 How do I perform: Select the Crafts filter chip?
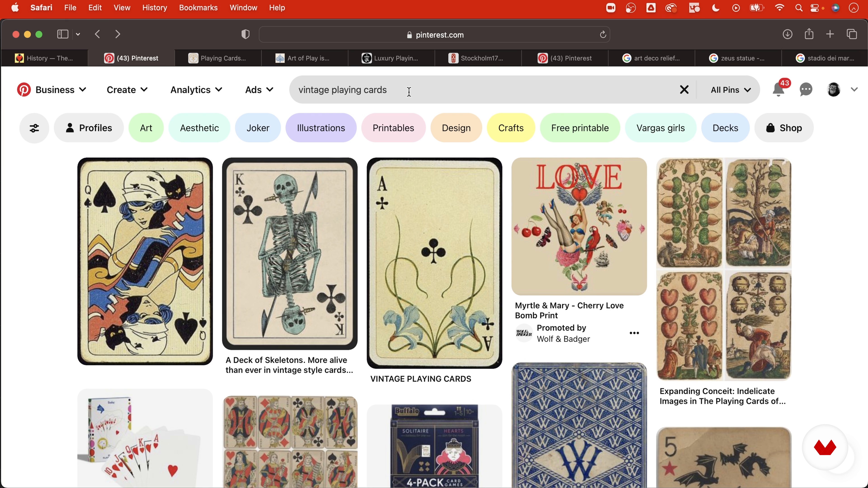(511, 128)
